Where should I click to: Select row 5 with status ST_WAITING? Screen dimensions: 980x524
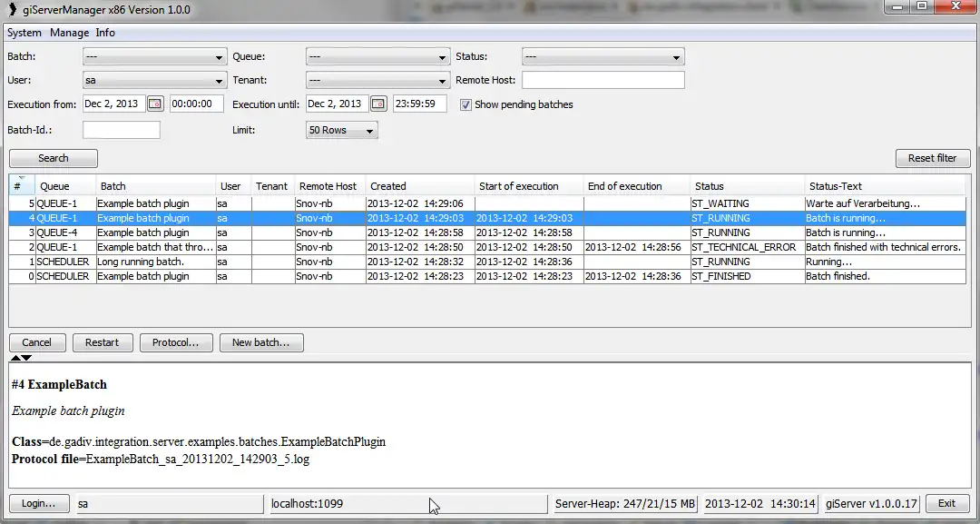487,203
